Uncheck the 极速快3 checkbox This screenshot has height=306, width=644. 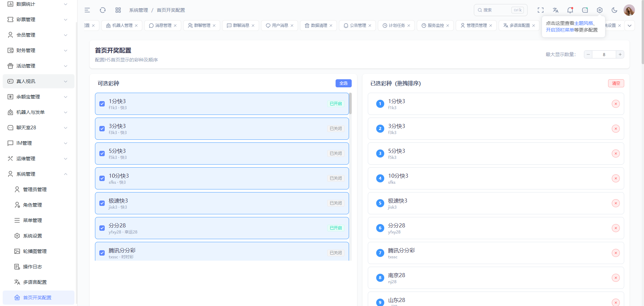(x=102, y=203)
